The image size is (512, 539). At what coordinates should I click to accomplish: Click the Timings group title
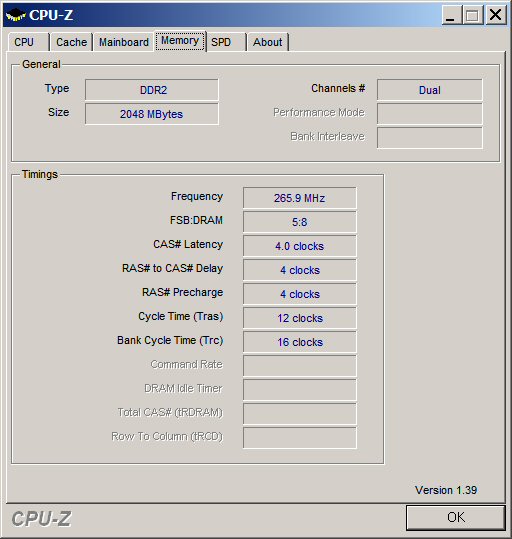point(40,174)
